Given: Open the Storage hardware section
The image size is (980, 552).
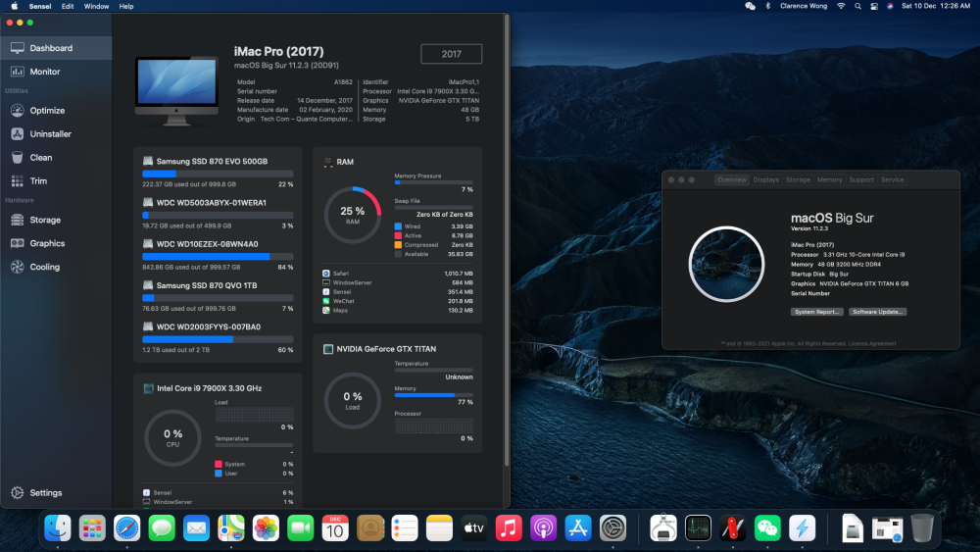Looking at the screenshot, I should tap(56, 220).
